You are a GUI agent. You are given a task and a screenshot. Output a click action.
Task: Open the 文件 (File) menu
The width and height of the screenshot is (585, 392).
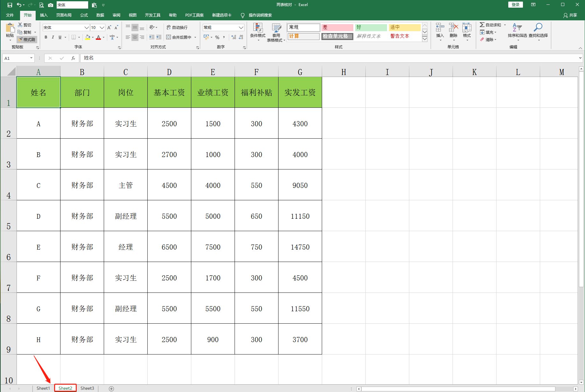click(x=10, y=15)
